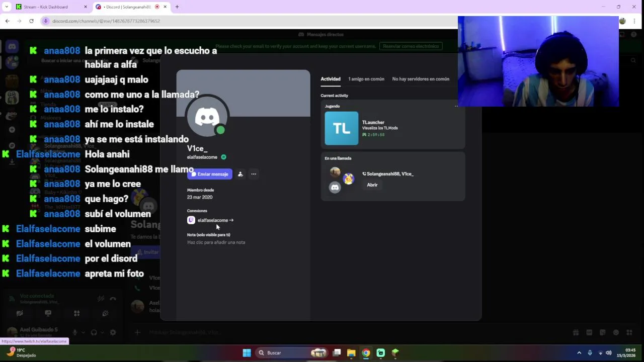Screen dimensions: 644x362
Task: Reload the Discord page
Action: (31, 21)
